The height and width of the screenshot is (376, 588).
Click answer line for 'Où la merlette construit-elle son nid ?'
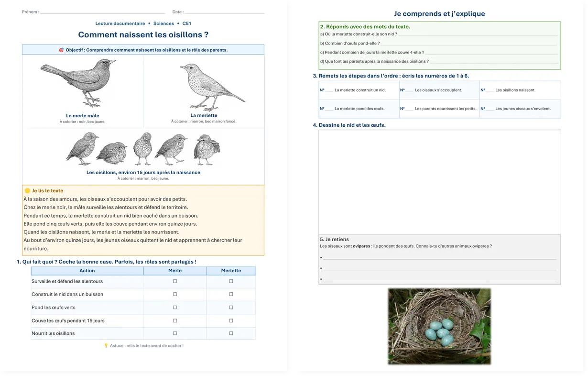click(478, 34)
